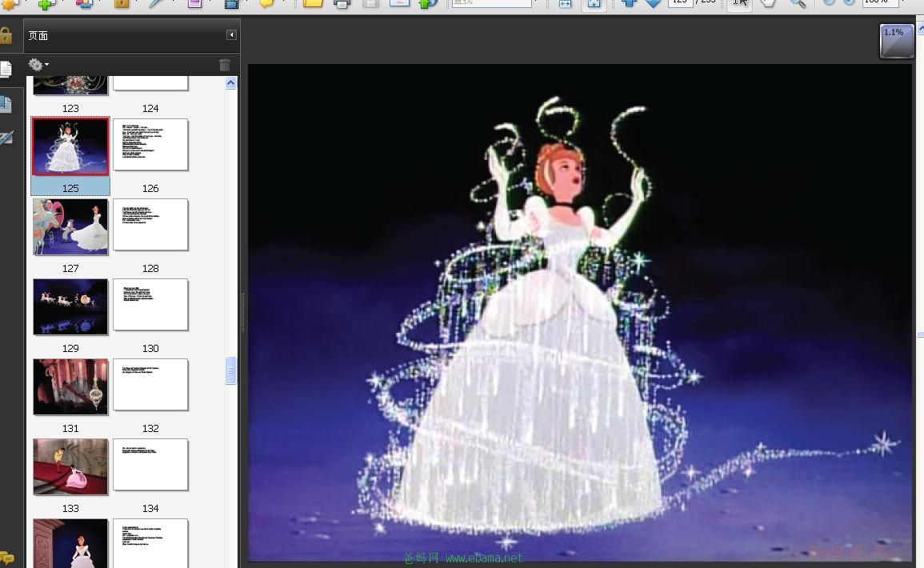
Task: Click the page label '130'
Action: coord(150,348)
